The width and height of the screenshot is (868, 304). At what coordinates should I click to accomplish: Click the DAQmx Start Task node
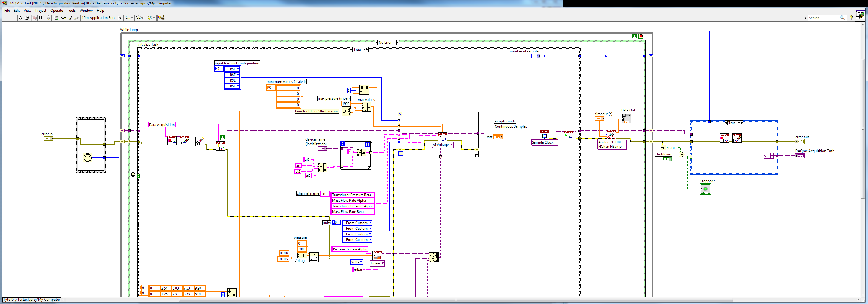[x=568, y=135]
